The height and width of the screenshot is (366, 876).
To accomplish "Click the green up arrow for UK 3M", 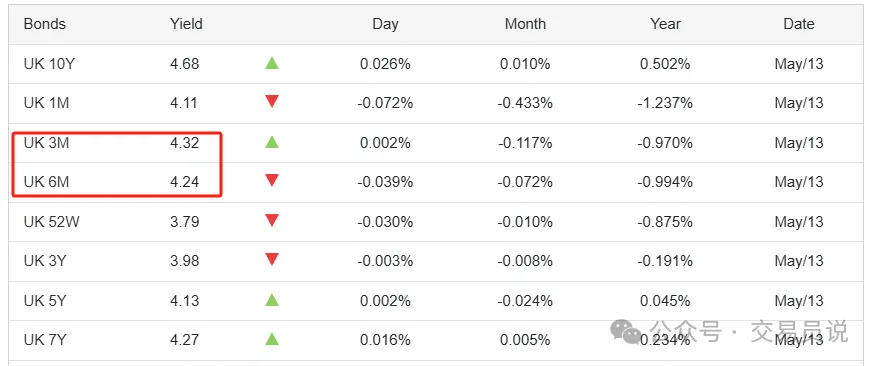I will [x=272, y=142].
